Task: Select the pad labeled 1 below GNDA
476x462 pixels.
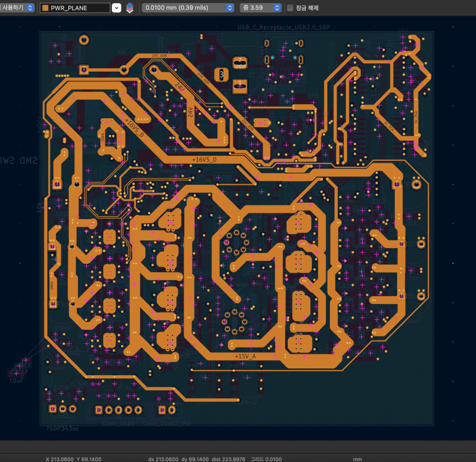Action: [x=240, y=85]
